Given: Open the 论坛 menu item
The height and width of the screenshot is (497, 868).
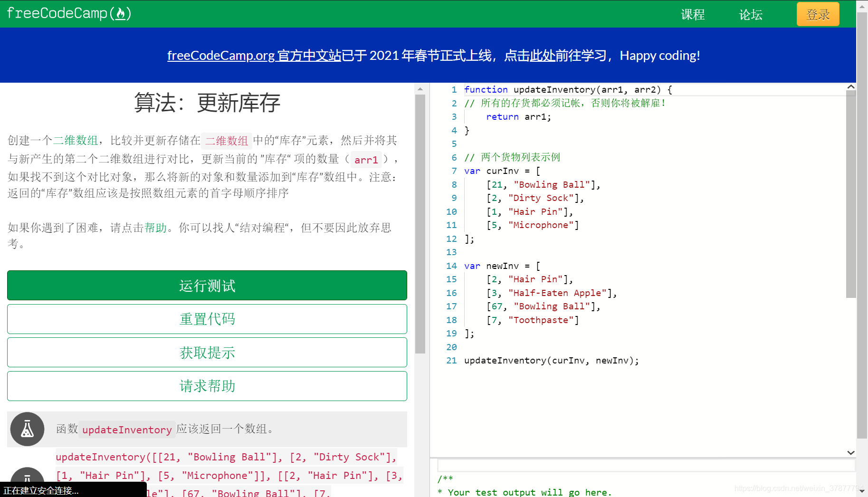Looking at the screenshot, I should click(x=751, y=15).
